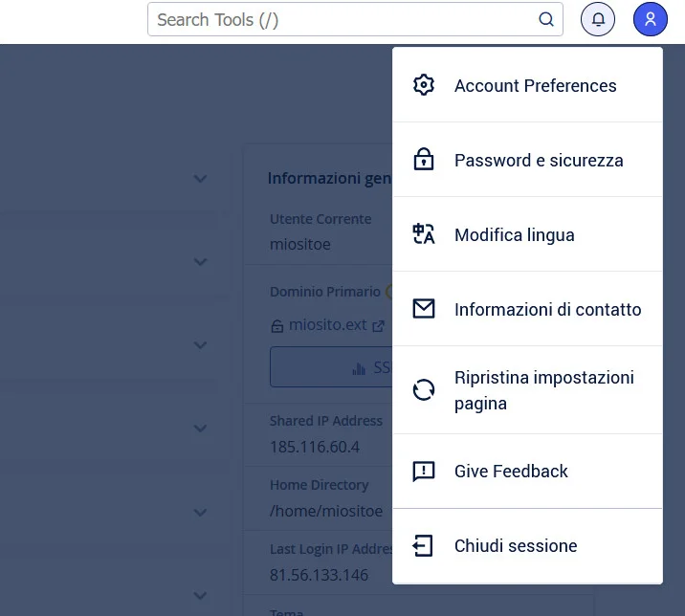The width and height of the screenshot is (685, 616).
Task: Open the notifications bell
Action: [598, 19]
